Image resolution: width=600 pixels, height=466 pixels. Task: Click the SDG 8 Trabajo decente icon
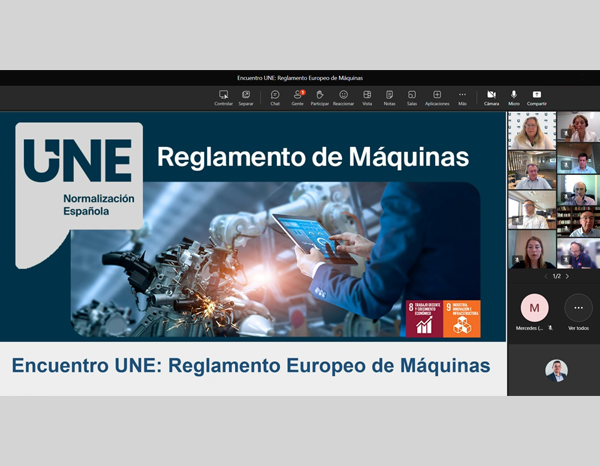(x=424, y=319)
